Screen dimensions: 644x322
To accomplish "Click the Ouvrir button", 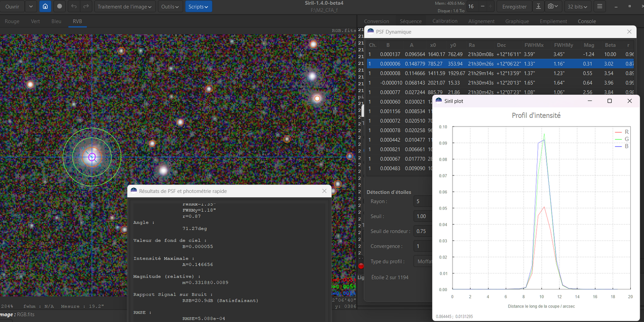I will pyautogui.click(x=12, y=6).
